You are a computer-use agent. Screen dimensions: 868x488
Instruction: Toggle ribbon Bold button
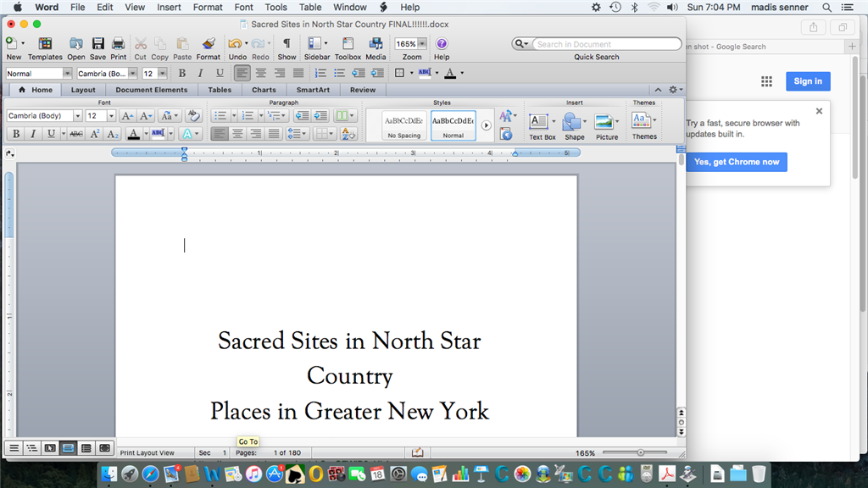pyautogui.click(x=16, y=133)
